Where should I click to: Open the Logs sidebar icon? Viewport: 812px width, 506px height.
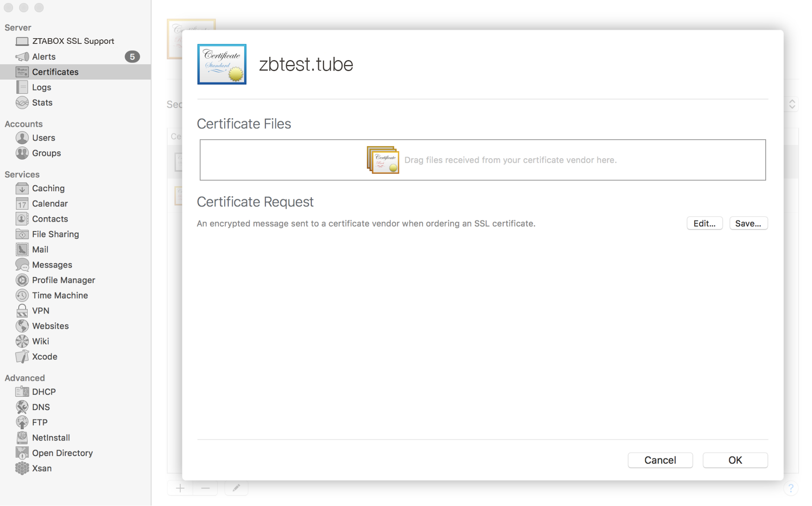click(x=22, y=87)
